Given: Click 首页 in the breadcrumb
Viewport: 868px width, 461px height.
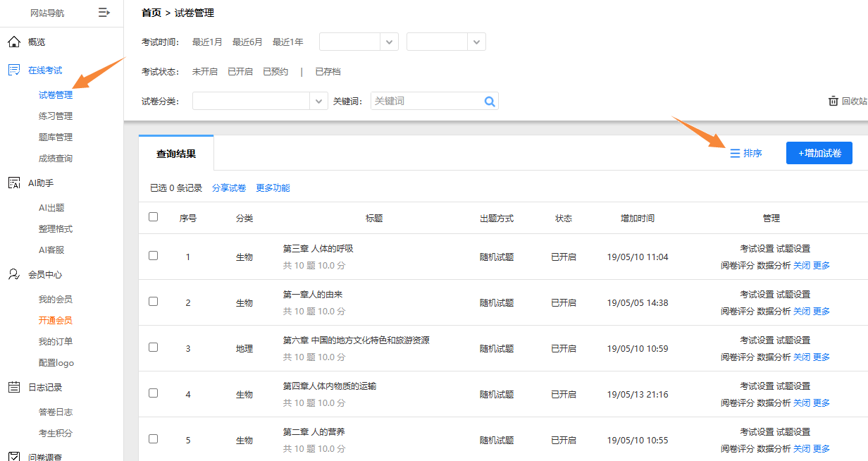Looking at the screenshot, I should [x=151, y=13].
